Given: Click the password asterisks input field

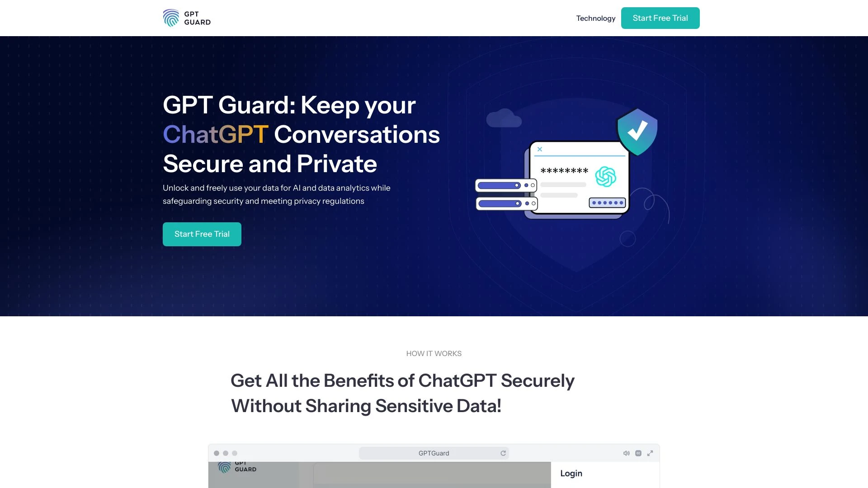Looking at the screenshot, I should pyautogui.click(x=562, y=172).
